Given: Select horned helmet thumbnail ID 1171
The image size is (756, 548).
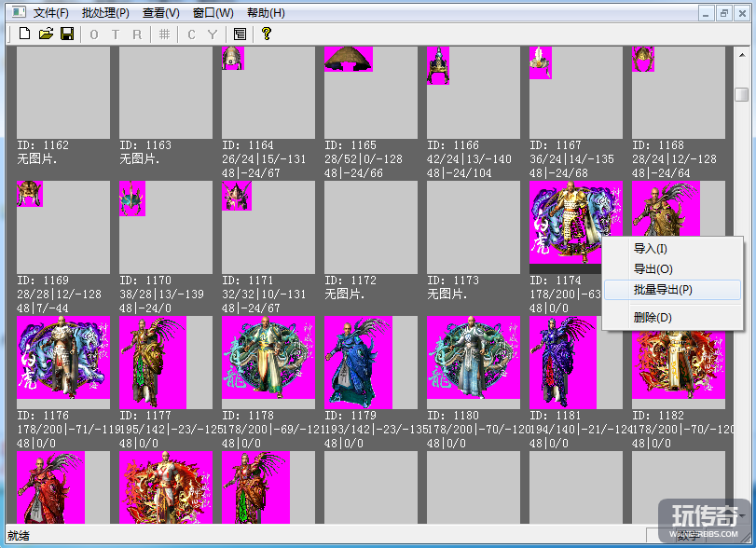Looking at the screenshot, I should coord(268,227).
